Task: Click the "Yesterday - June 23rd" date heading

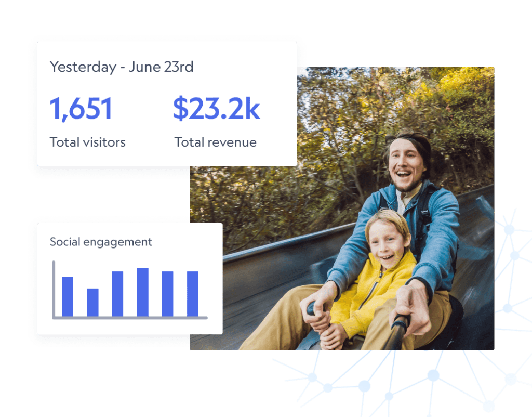Action: tap(122, 67)
